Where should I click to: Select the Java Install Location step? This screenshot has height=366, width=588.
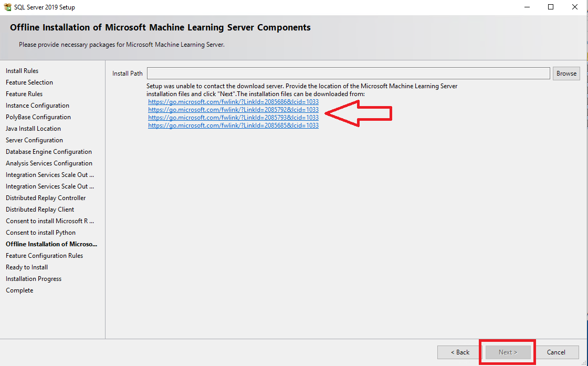click(33, 129)
